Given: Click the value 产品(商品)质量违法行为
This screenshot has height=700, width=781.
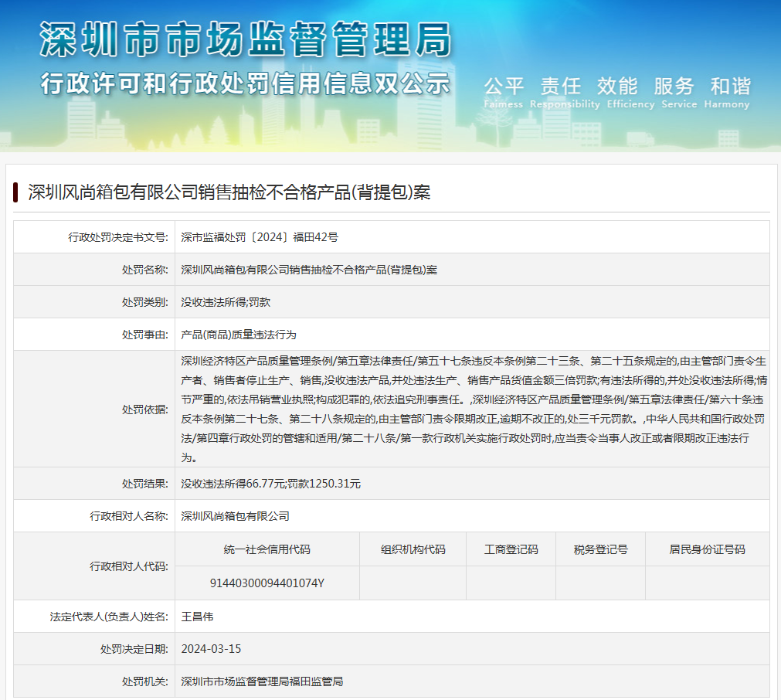Looking at the screenshot, I should pos(239,335).
